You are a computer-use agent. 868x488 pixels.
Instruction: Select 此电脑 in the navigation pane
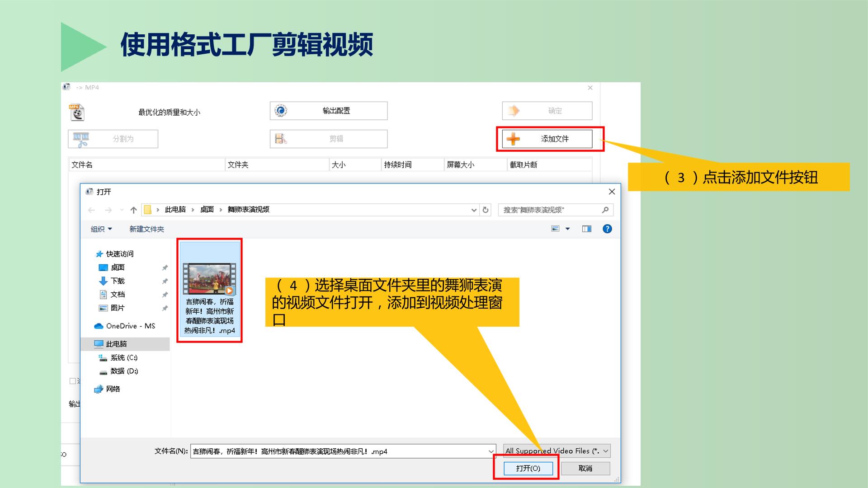point(126,344)
